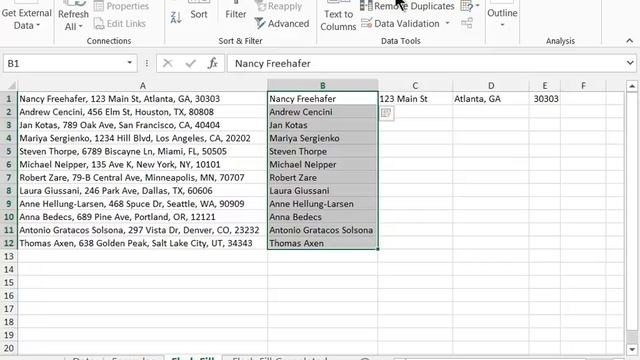The width and height of the screenshot is (640, 360).
Task: Click cell B4 'Mariya Sergienko'
Action: [322, 138]
